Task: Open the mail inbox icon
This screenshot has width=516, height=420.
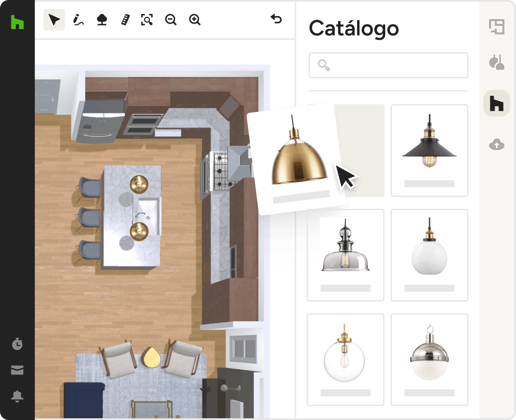Action: pyautogui.click(x=17, y=370)
